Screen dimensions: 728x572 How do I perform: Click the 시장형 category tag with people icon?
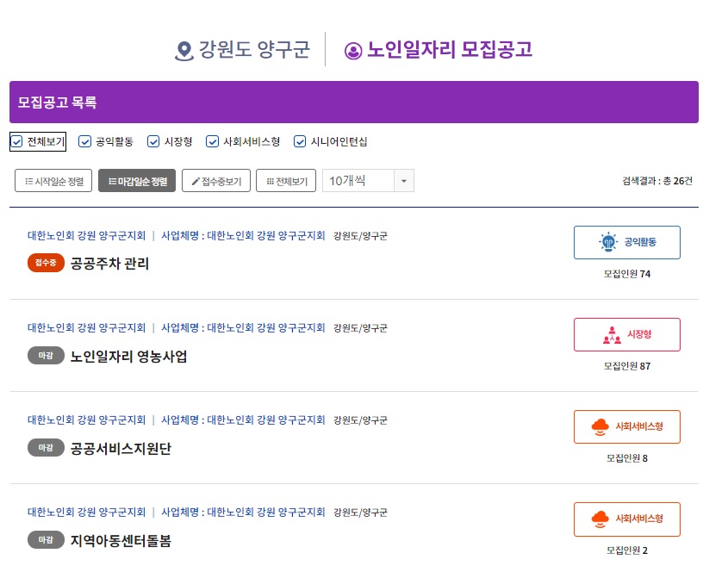[627, 334]
